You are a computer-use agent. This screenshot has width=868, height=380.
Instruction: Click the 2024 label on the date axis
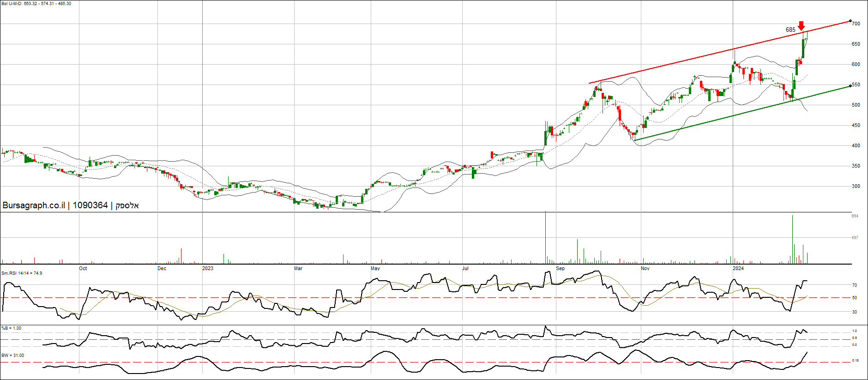point(738,268)
